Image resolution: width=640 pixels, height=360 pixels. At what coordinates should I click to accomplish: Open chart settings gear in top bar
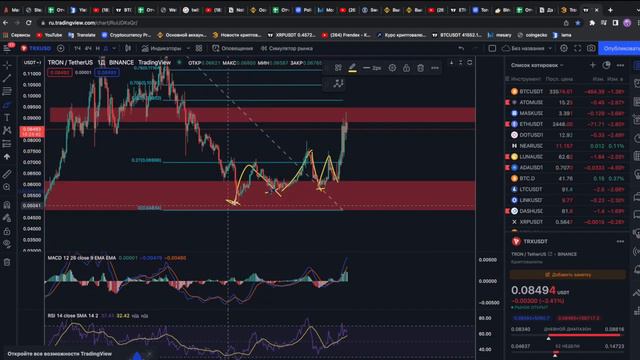[x=564, y=48]
